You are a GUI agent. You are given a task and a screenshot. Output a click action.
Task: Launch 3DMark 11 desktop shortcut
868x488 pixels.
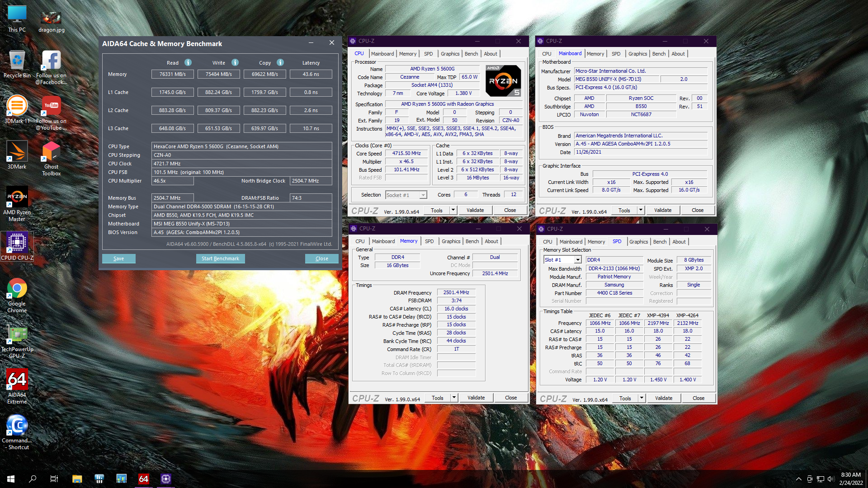click(17, 109)
